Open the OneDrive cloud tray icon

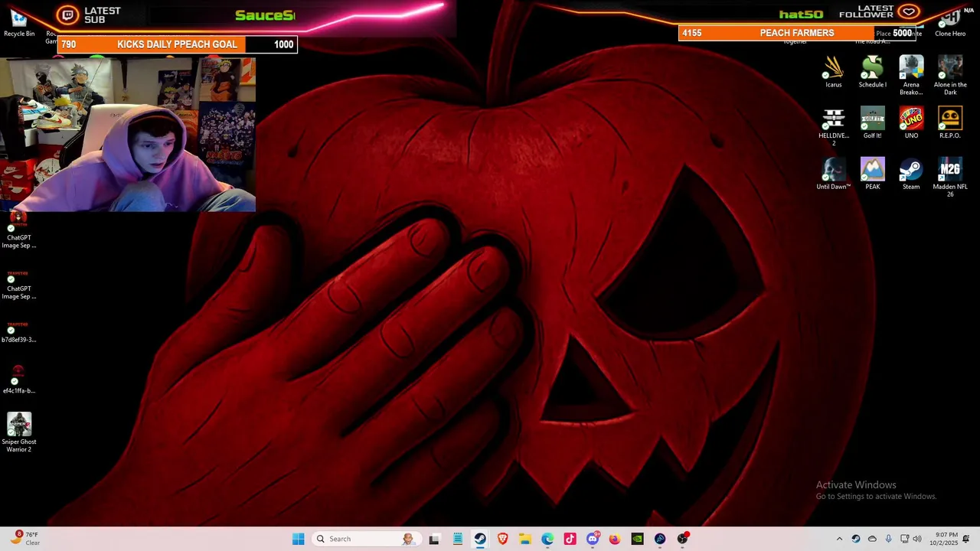tap(872, 539)
